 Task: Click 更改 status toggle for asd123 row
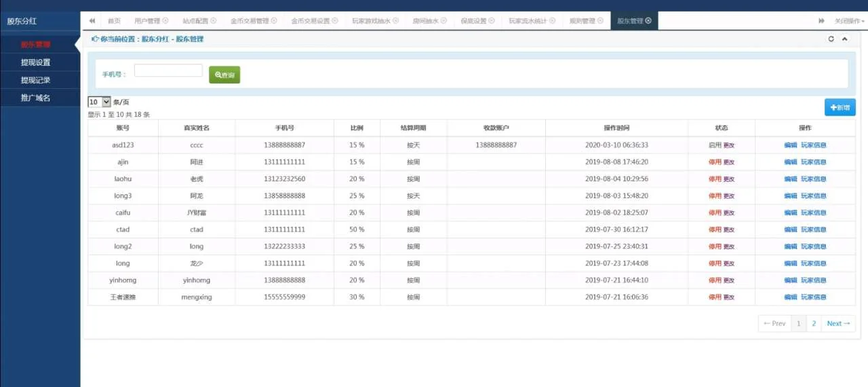coord(729,145)
